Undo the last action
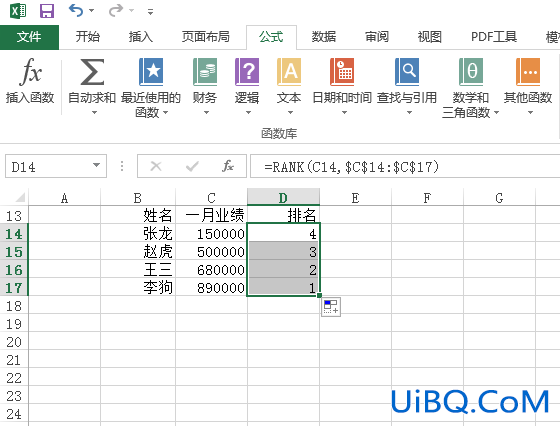Image resolution: width=560 pixels, height=426 pixels. tap(76, 11)
